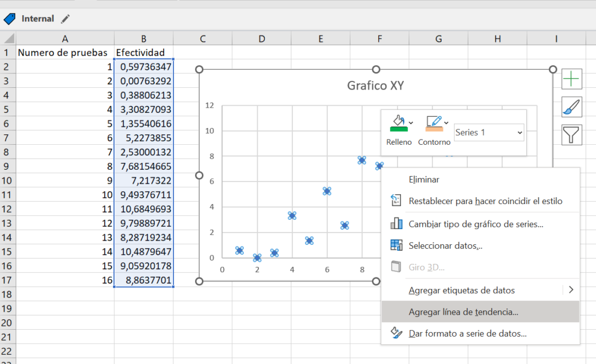Click the Seleccionar datos grid icon
Viewport: 596px width, 364px height.
(396, 245)
